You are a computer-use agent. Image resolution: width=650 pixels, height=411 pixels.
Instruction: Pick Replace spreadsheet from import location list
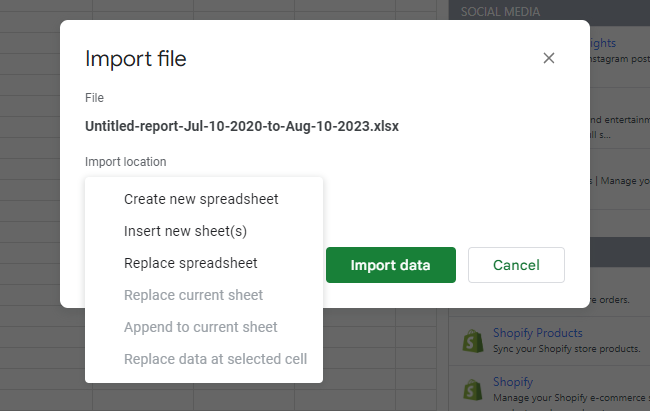(x=191, y=263)
